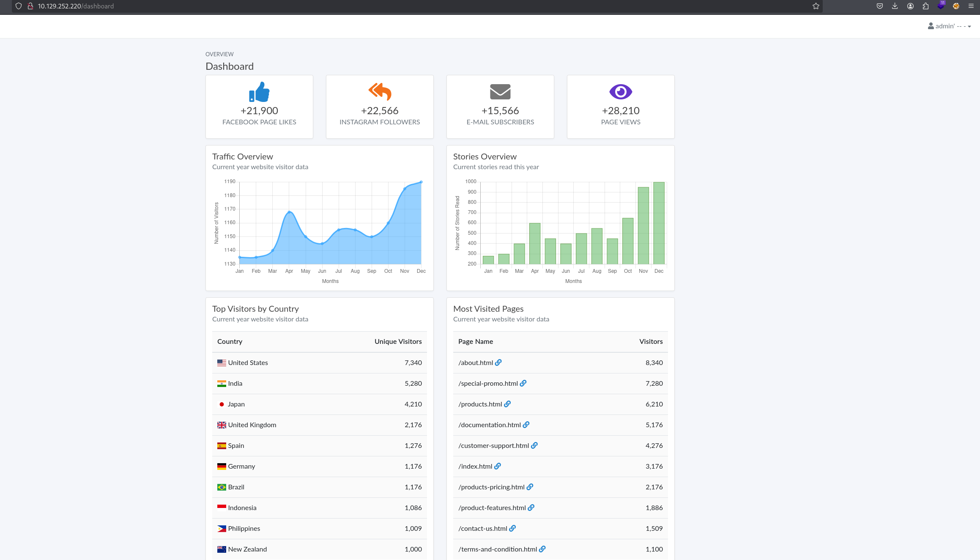Open the /customer-support.html link icon

534,445
